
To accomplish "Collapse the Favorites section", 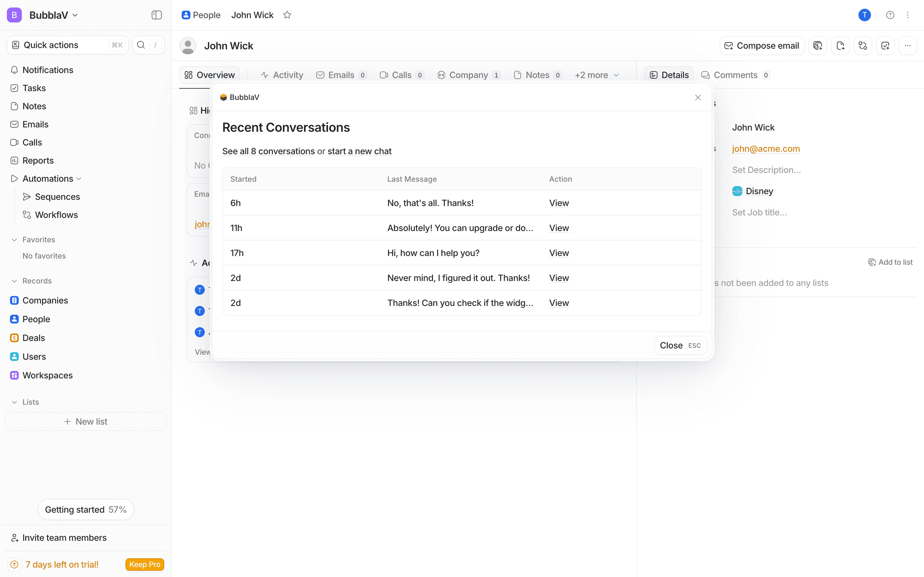I will pos(14,240).
